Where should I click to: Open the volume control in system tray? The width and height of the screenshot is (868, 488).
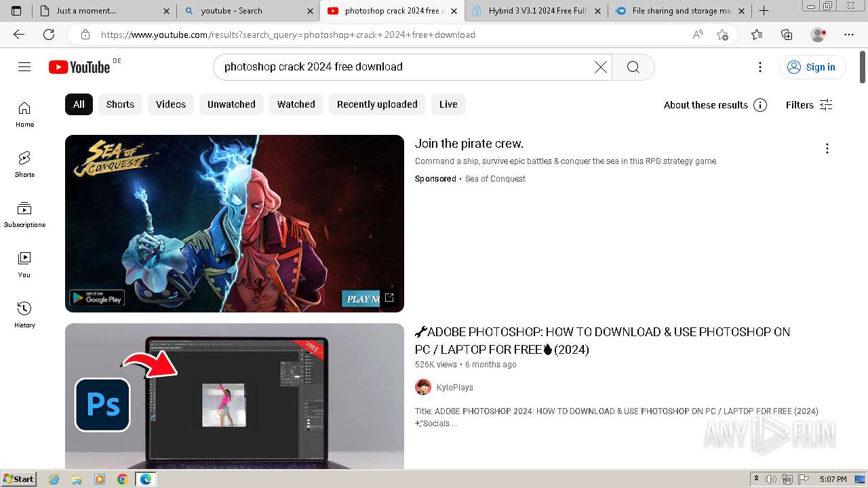[770, 479]
